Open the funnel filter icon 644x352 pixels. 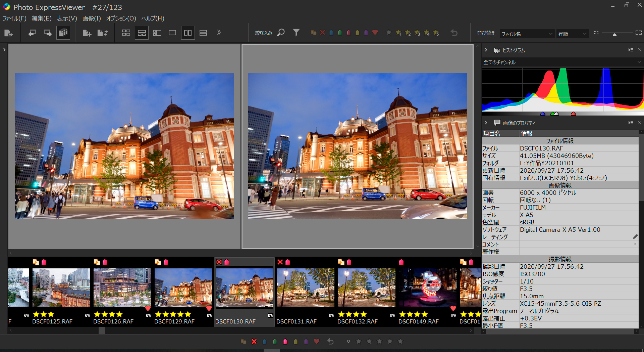(296, 33)
